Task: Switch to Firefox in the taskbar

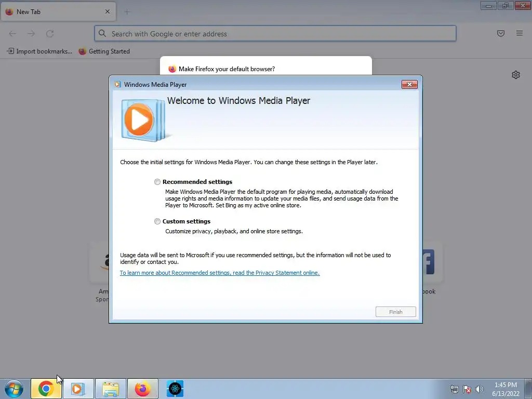Action: [x=143, y=389]
